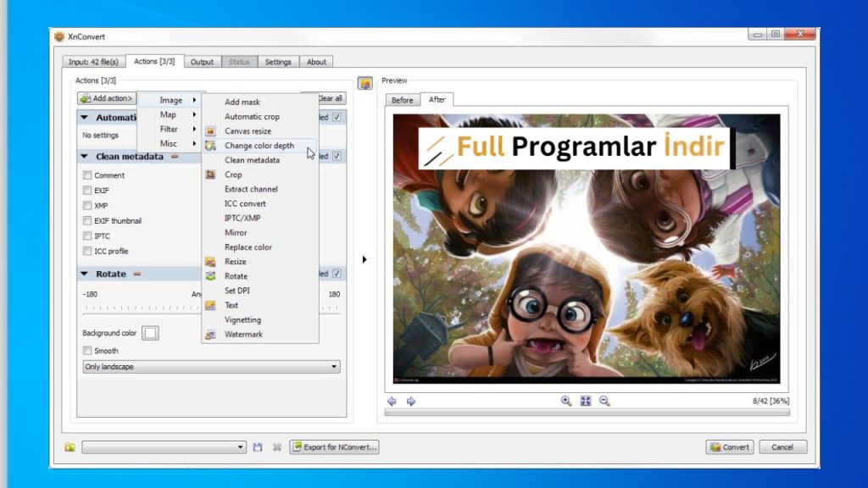Toggle Enabled checkbox for Rotate action
The image size is (868, 488).
point(337,274)
